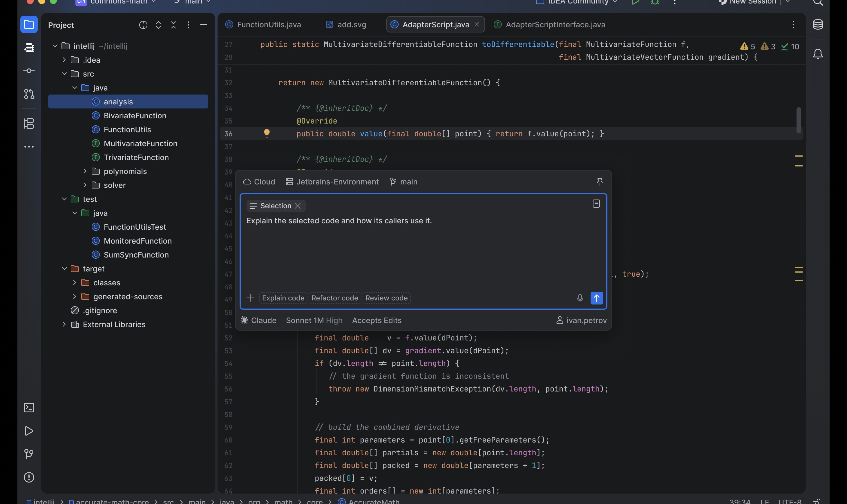Open the Database tool window icon
The height and width of the screenshot is (504, 847).
[818, 24]
